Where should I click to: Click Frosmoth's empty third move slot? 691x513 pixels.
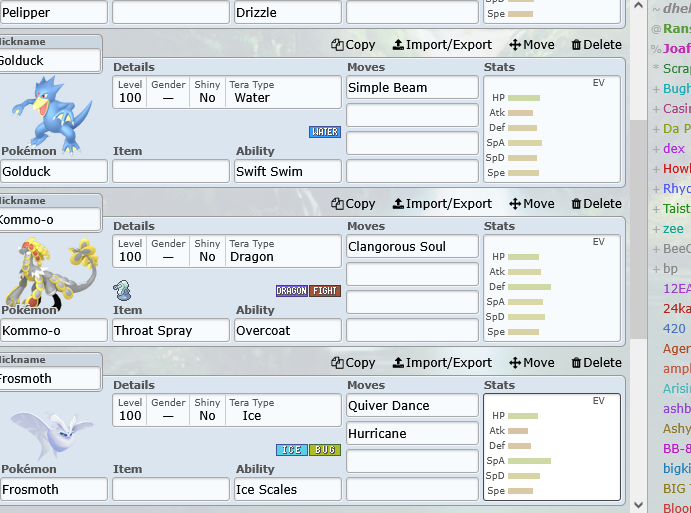412,461
